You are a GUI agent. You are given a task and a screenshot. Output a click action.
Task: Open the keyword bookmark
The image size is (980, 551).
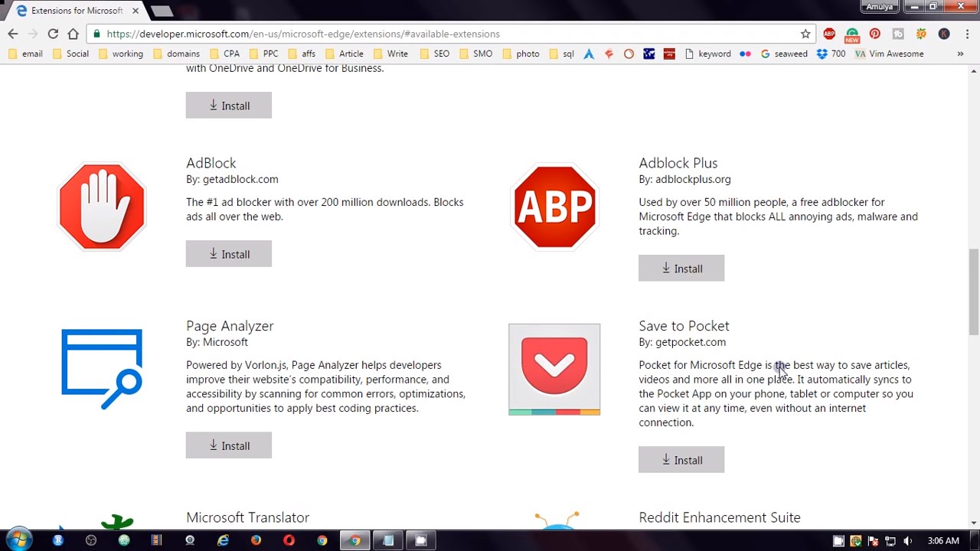[707, 54]
